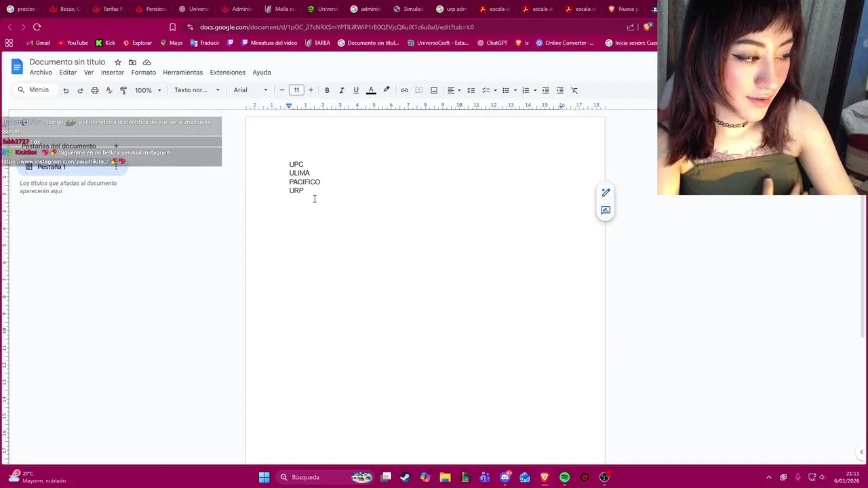Click the docs.google.com address bar
This screenshot has width=868, height=488.
(x=337, y=27)
